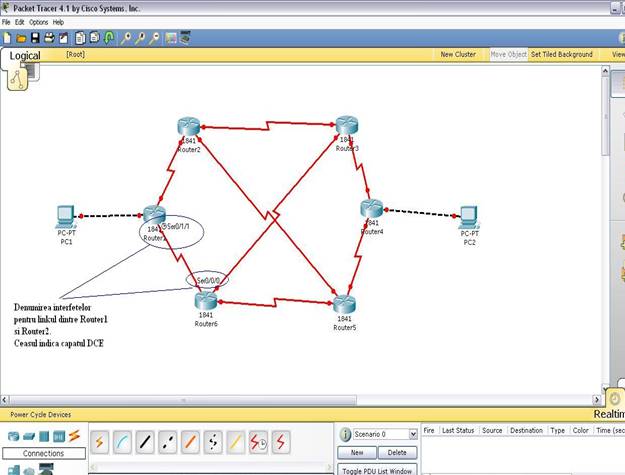Open the Edit menu
Viewport: 625px width, 475px height.
[20, 22]
